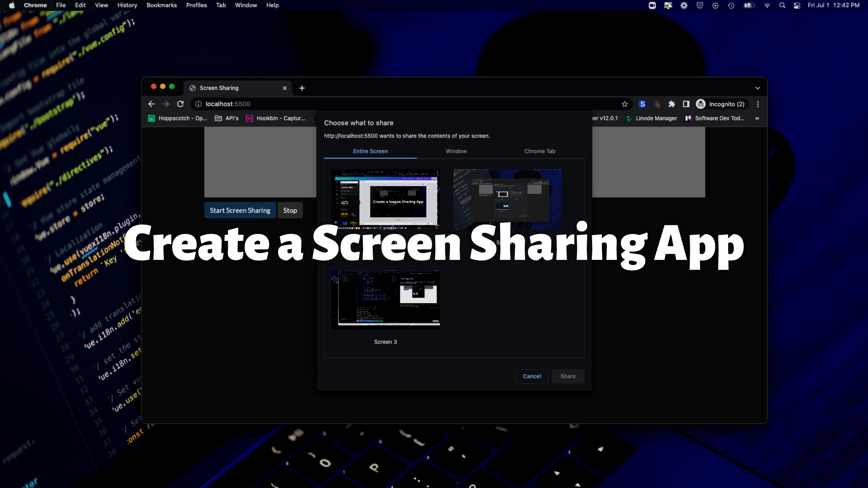868x488 pixels.
Task: Reload the current page
Action: click(180, 104)
